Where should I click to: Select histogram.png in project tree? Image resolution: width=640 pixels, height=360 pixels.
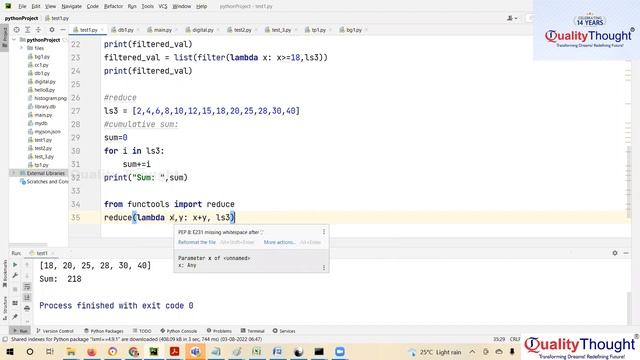(x=47, y=98)
